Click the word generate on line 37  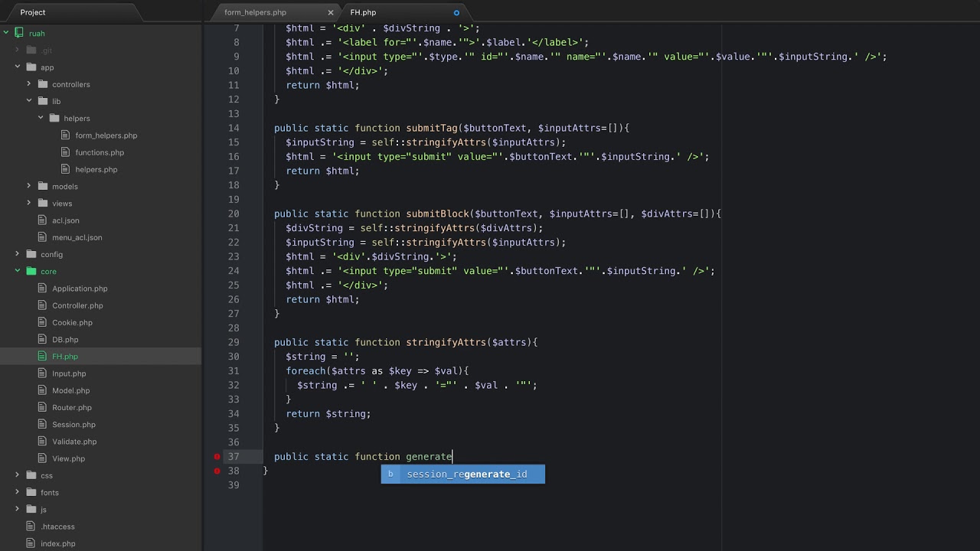click(429, 457)
